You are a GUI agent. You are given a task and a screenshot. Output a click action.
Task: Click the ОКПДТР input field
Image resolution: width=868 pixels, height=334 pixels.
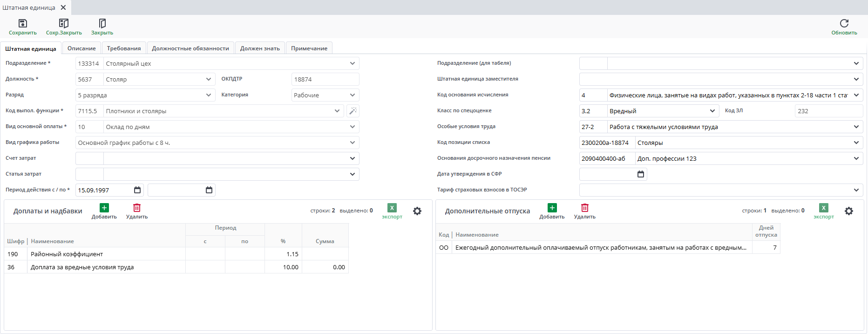point(325,79)
